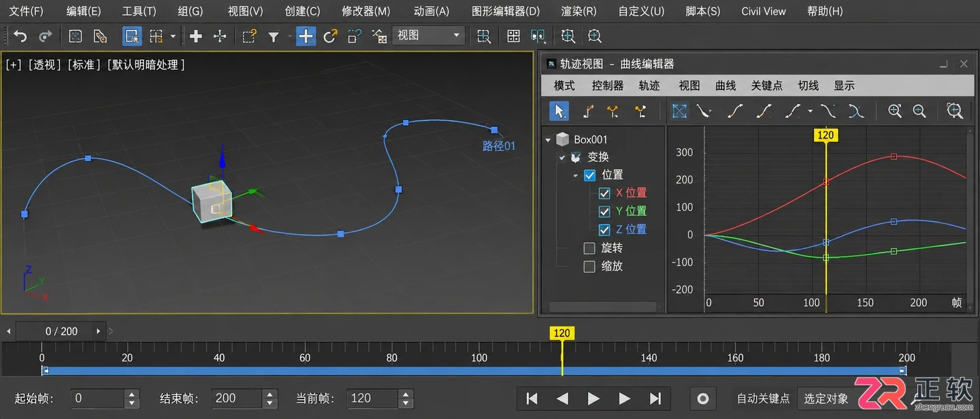Screen dimensions: 980x419
Task: Redo the last undone action
Action: coord(45,36)
